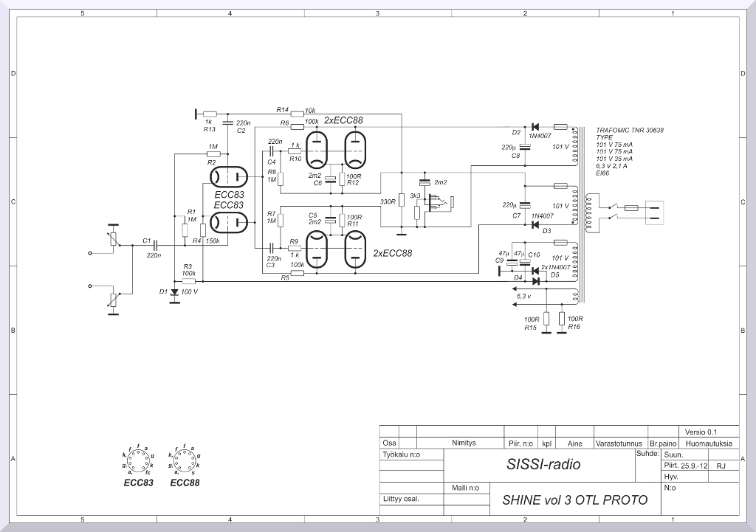Select the SHINE vol 3 OTL PROTO title
Image resolution: width=756 pixels, height=532 pixels.
pos(574,500)
